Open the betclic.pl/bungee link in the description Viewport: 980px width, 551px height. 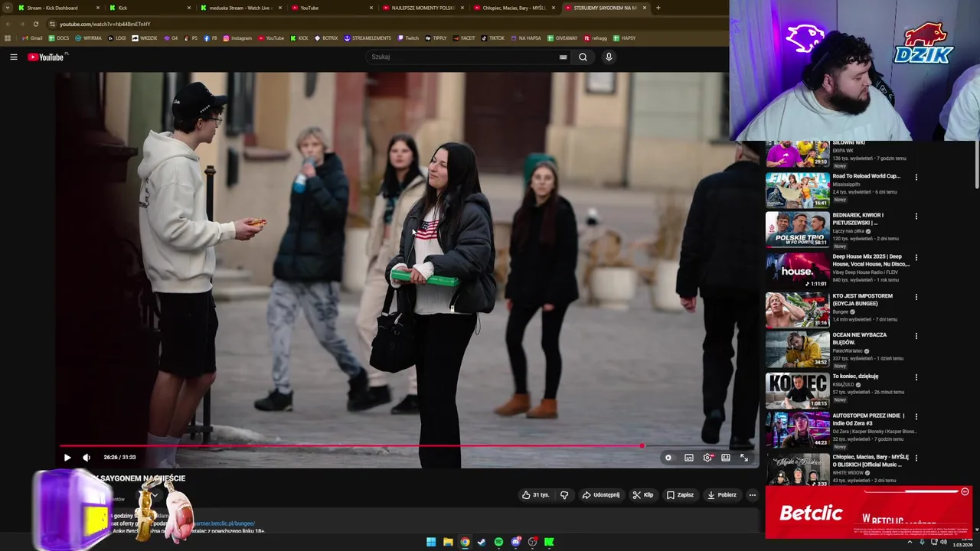click(224, 523)
